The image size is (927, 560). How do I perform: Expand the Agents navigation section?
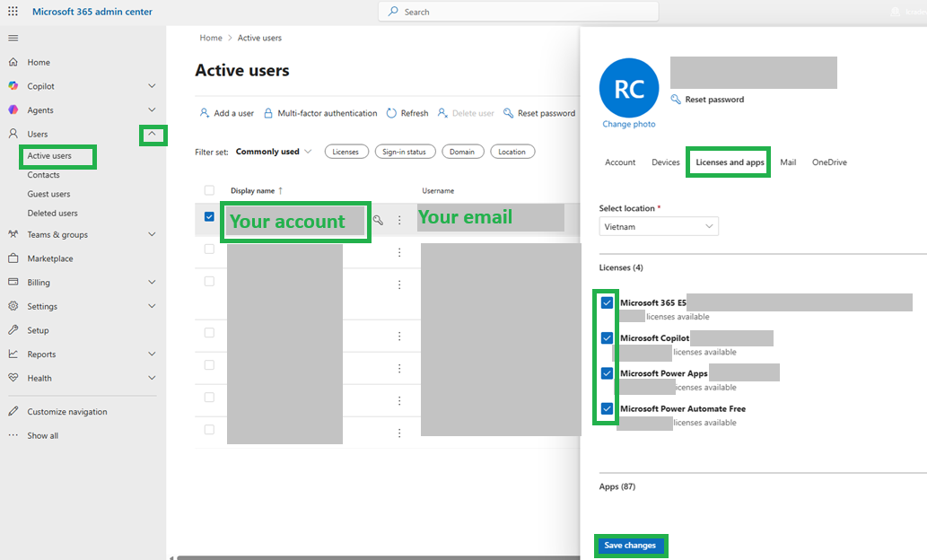(152, 110)
